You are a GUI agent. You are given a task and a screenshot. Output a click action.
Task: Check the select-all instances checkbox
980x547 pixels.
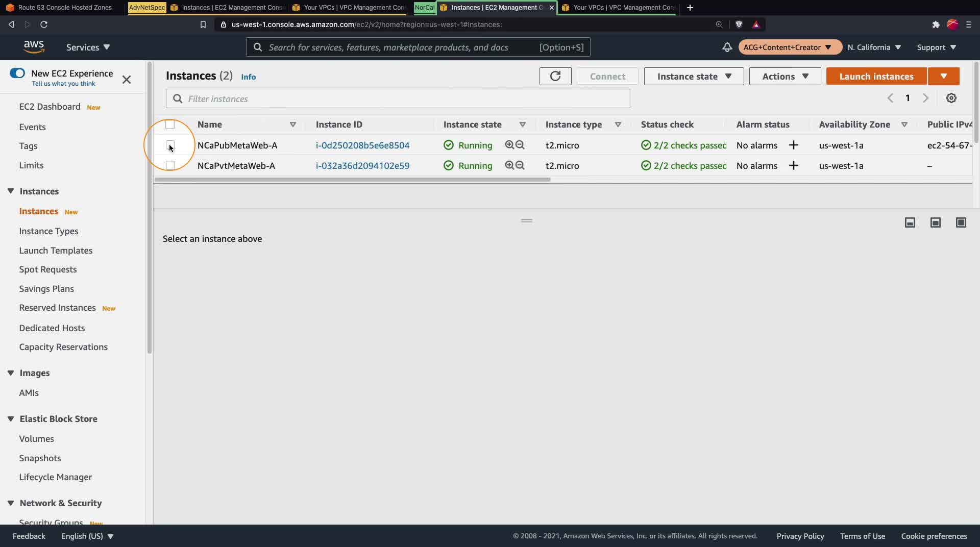[170, 125]
